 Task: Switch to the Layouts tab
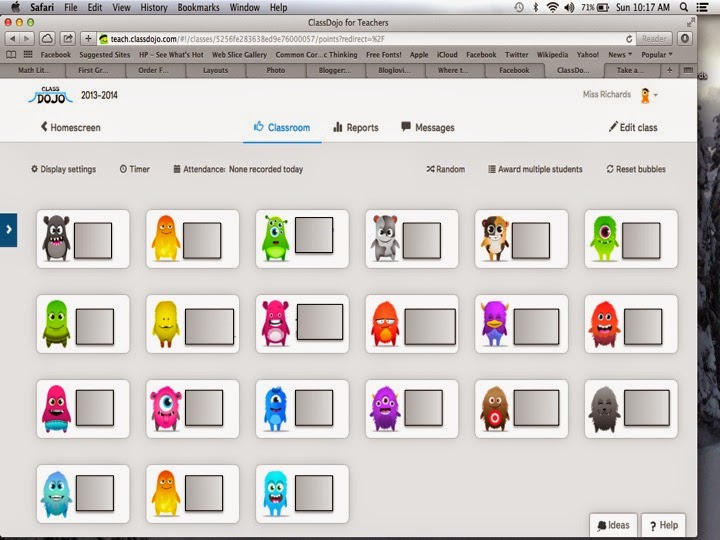pyautogui.click(x=215, y=70)
